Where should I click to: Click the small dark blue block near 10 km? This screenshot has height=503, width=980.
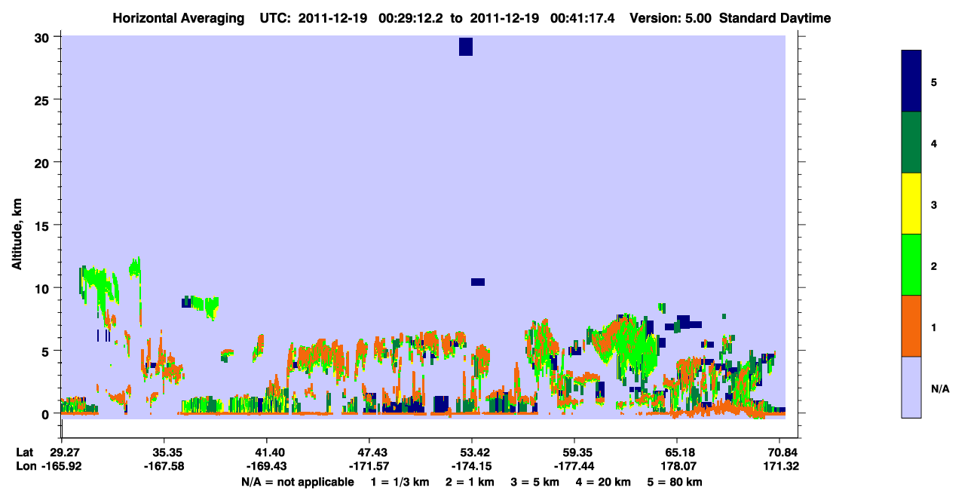[x=478, y=282]
